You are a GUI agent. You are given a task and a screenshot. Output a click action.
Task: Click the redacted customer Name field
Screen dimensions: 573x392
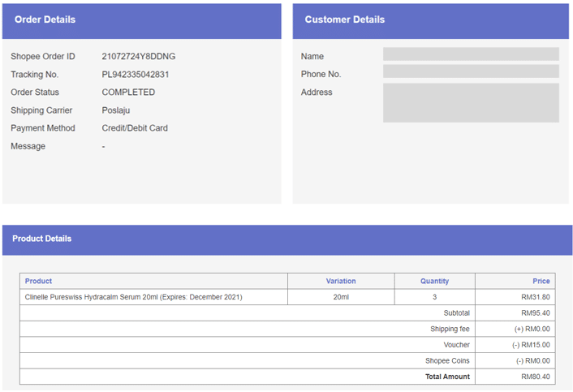471,54
